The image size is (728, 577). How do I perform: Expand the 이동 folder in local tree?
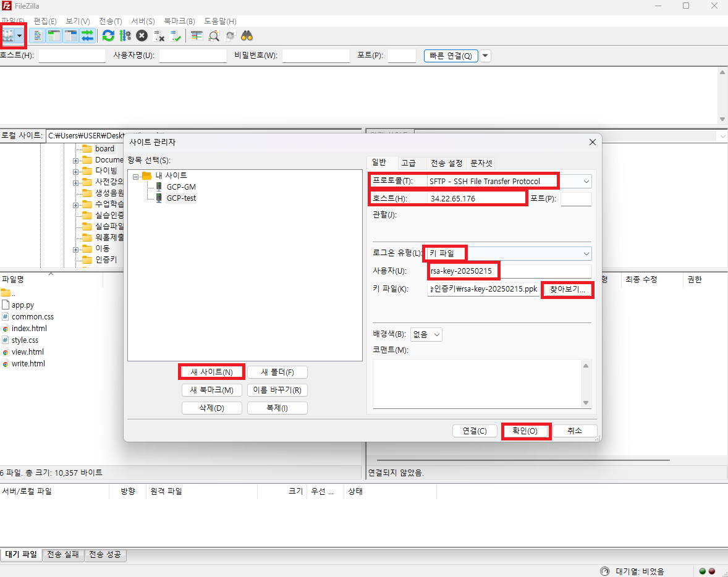75,250
